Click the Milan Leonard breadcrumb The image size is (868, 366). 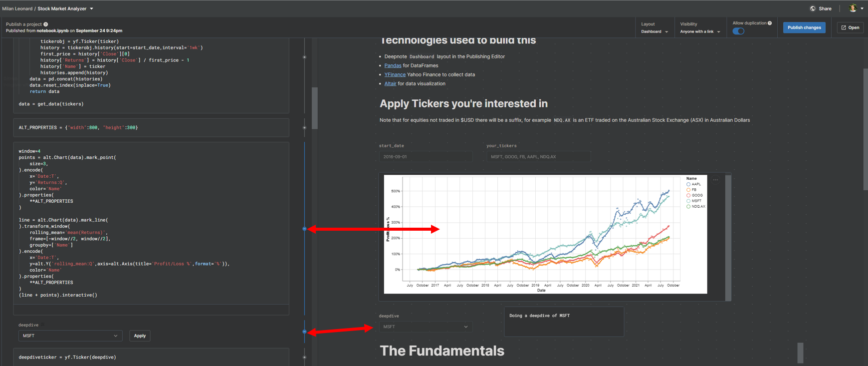pyautogui.click(x=17, y=8)
